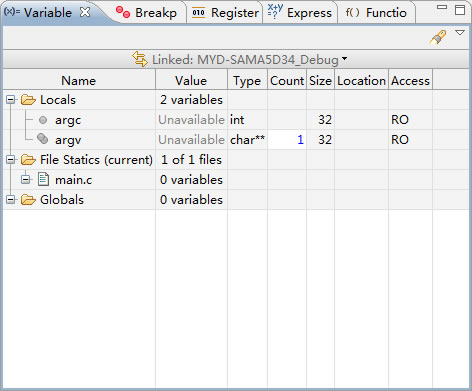Sort by the Name column header
472x391 pixels.
click(79, 80)
